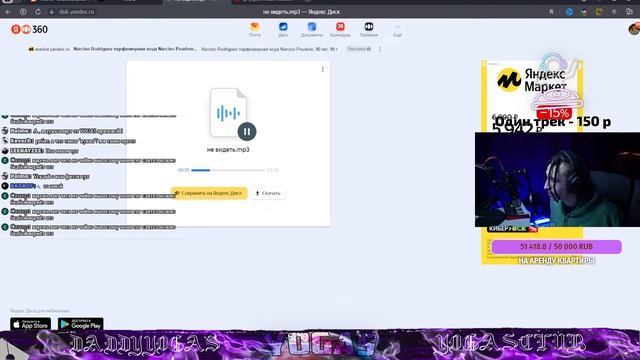Get app from App Store badge
The width and height of the screenshot is (640, 360).
pos(31,324)
